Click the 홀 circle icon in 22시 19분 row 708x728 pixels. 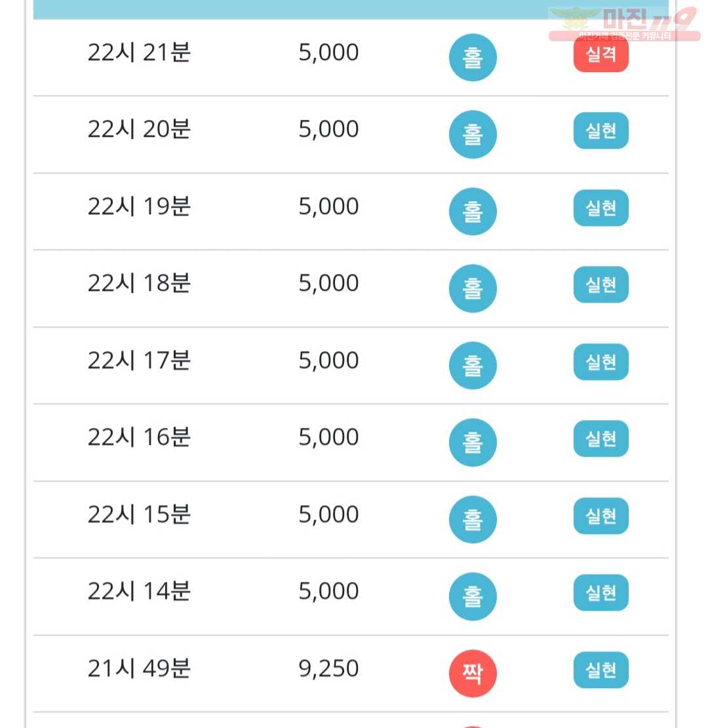[473, 212]
